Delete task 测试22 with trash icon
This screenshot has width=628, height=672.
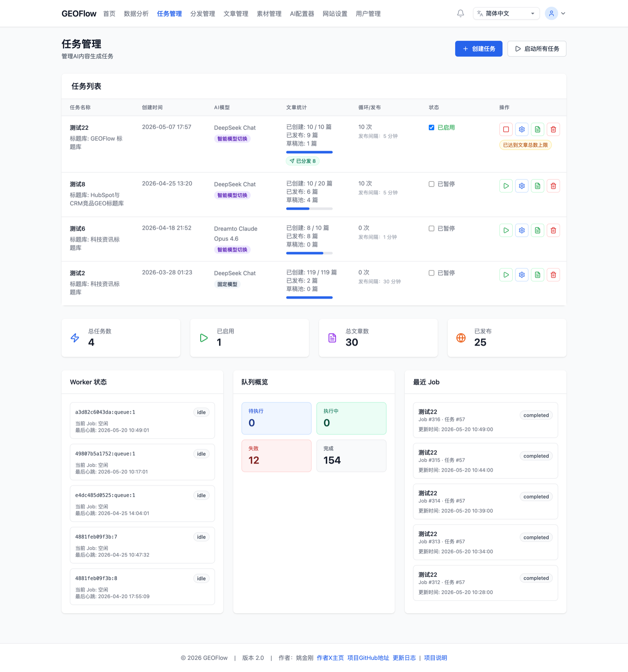point(553,129)
